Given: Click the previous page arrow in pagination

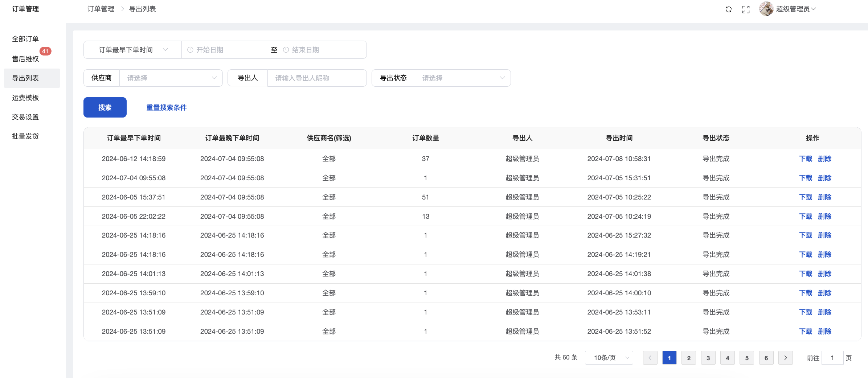Looking at the screenshot, I should (x=650, y=358).
